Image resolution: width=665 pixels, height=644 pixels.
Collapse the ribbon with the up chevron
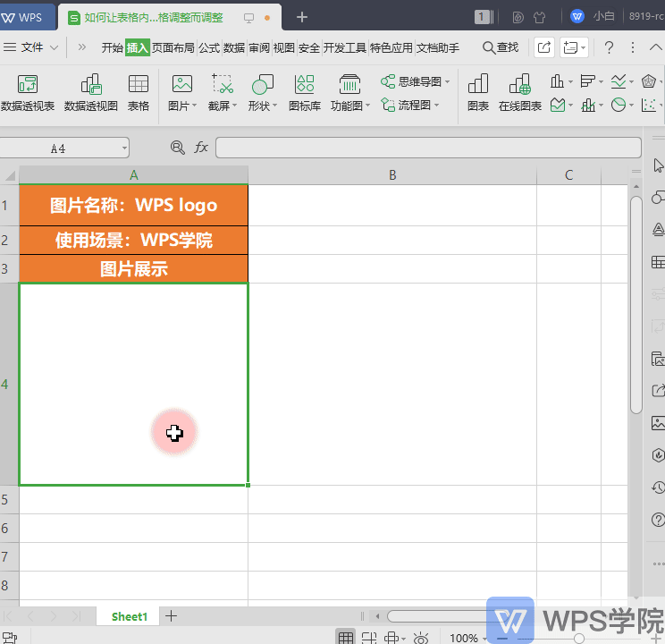pyautogui.click(x=656, y=47)
